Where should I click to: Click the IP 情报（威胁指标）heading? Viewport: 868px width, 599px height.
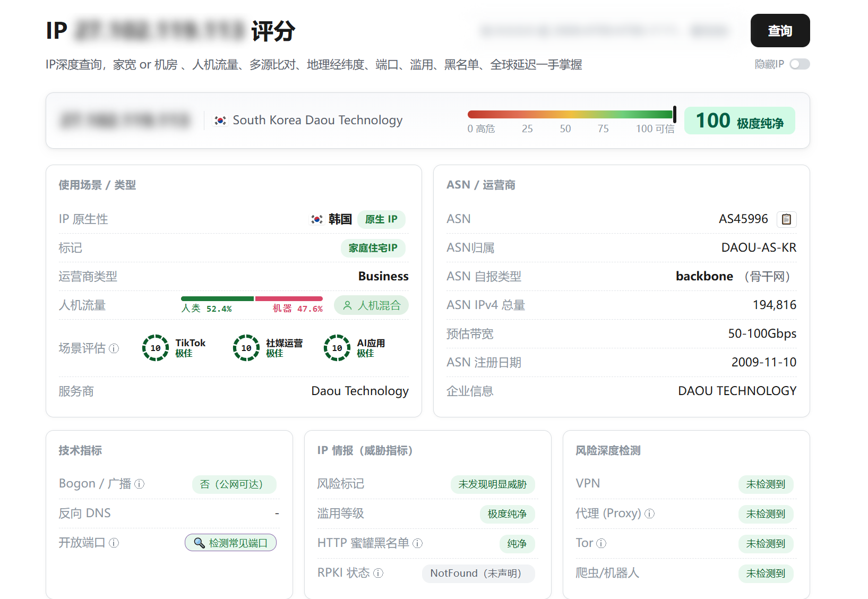pos(365,450)
